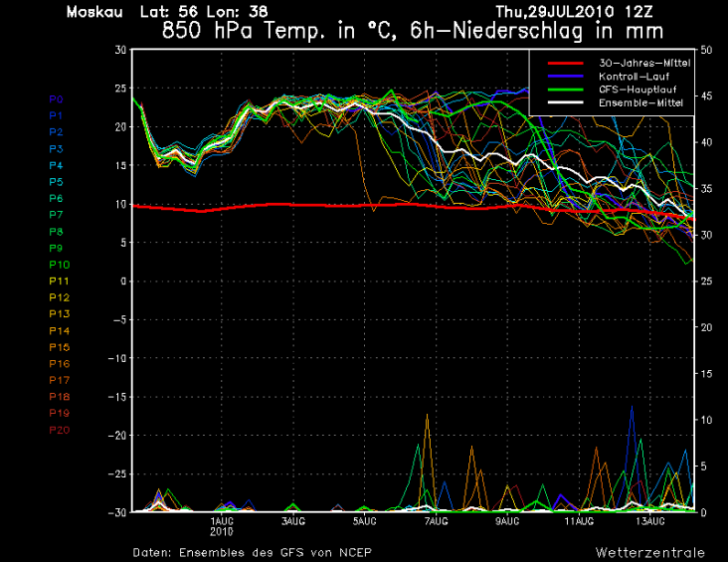This screenshot has width=728, height=562.
Task: Click the 'Moskau' location label
Action: (x=94, y=12)
